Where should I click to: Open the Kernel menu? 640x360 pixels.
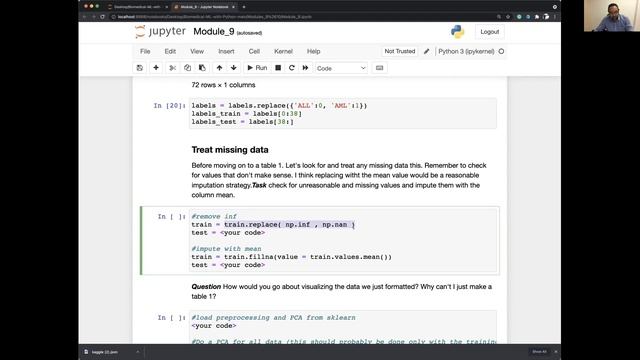tap(283, 51)
